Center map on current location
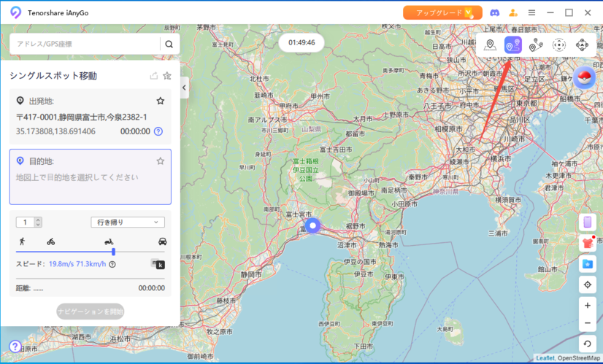 coord(588,284)
